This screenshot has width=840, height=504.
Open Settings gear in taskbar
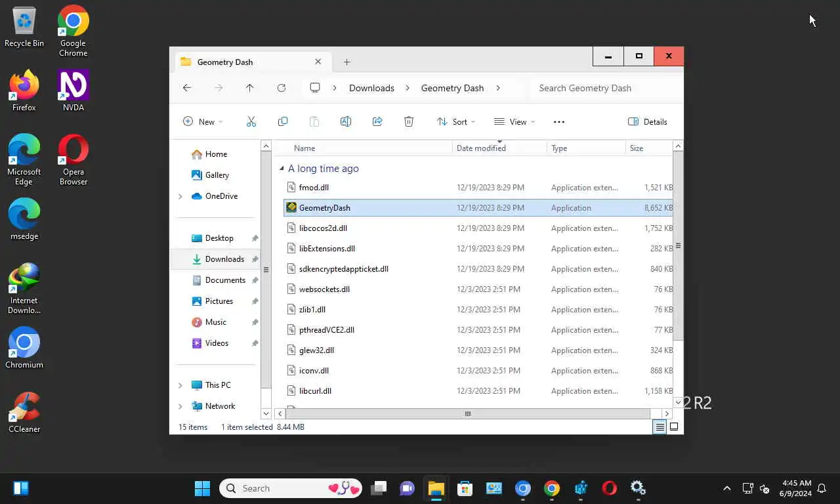click(x=638, y=488)
